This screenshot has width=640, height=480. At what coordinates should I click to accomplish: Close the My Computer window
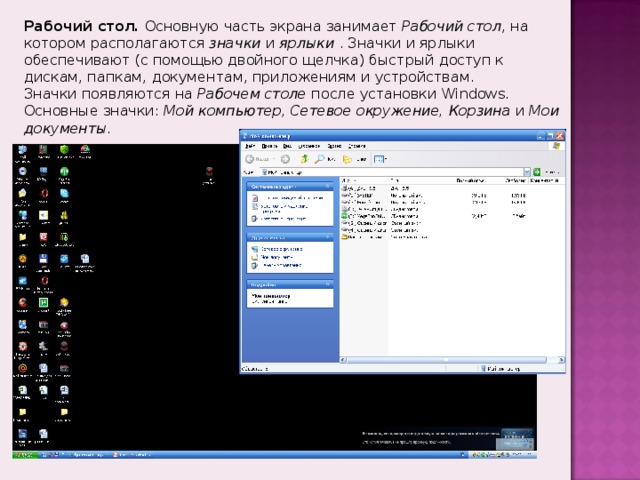click(560, 136)
